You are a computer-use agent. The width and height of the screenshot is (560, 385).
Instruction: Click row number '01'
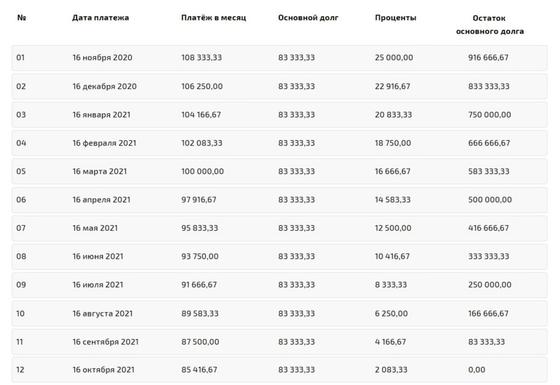(x=20, y=58)
